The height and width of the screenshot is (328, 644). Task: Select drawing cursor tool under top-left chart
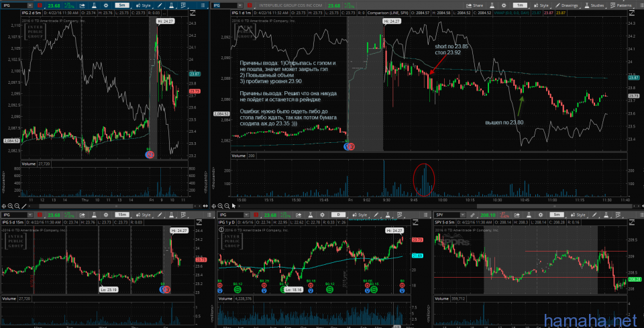[x=23, y=206]
